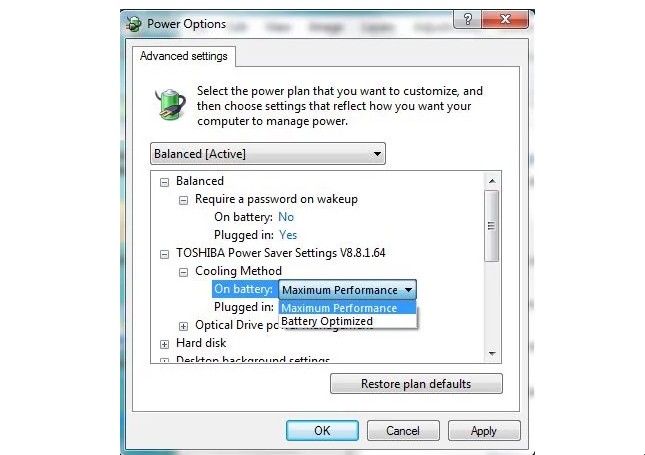Click the green battery plug icon
The height and width of the screenshot is (455, 645).
[x=170, y=104]
